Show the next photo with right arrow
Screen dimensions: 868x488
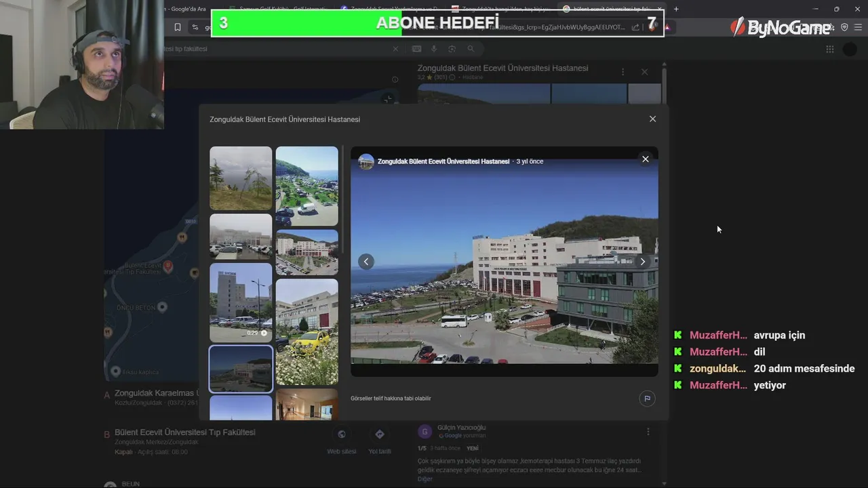pos(642,262)
